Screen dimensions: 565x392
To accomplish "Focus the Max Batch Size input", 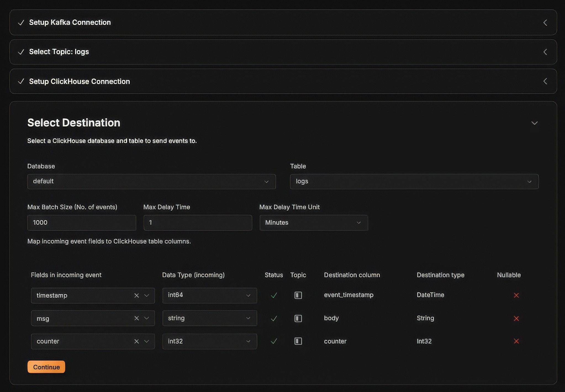I will [81, 223].
